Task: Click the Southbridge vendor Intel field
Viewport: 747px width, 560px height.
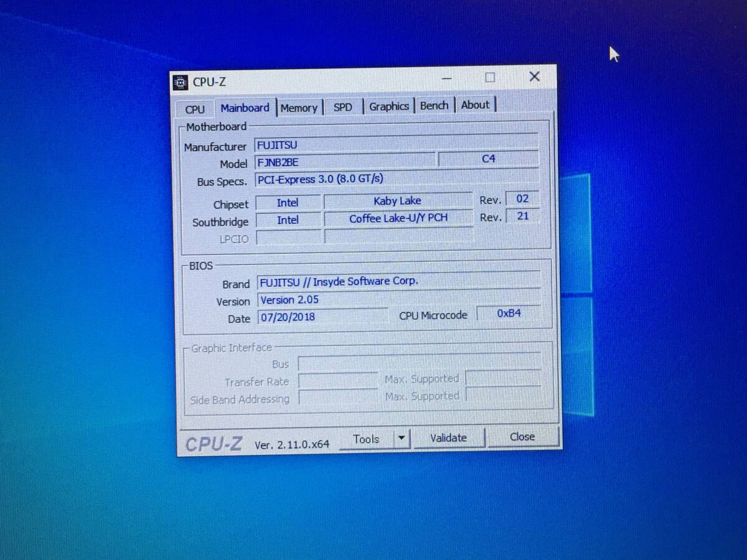Action: [x=288, y=220]
